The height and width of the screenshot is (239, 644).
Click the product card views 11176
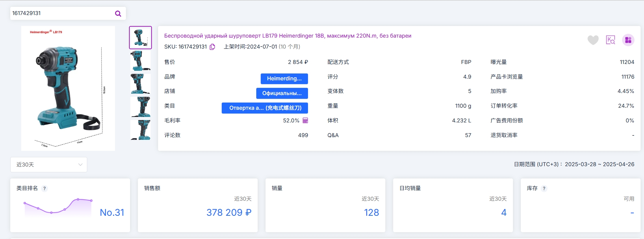628,77
